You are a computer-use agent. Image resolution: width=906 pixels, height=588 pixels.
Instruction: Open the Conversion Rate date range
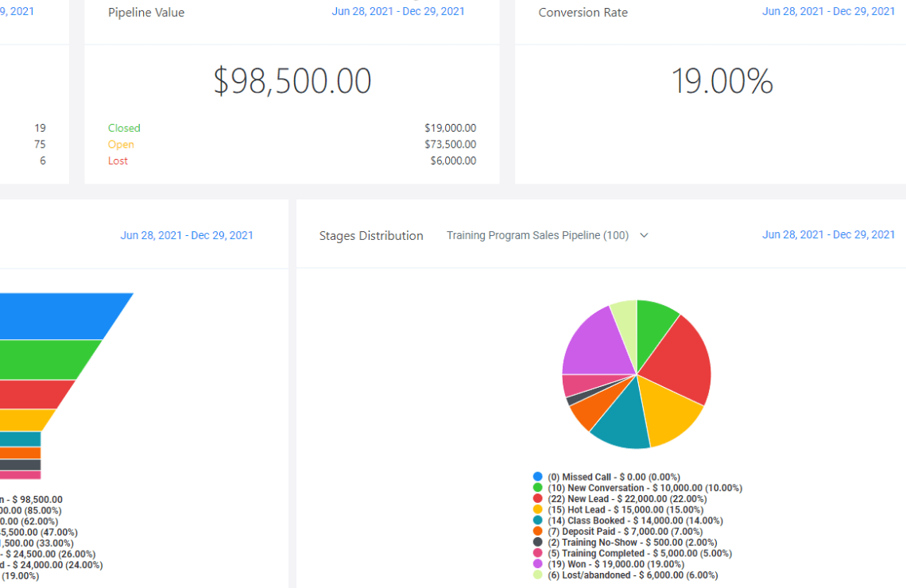pyautogui.click(x=828, y=11)
